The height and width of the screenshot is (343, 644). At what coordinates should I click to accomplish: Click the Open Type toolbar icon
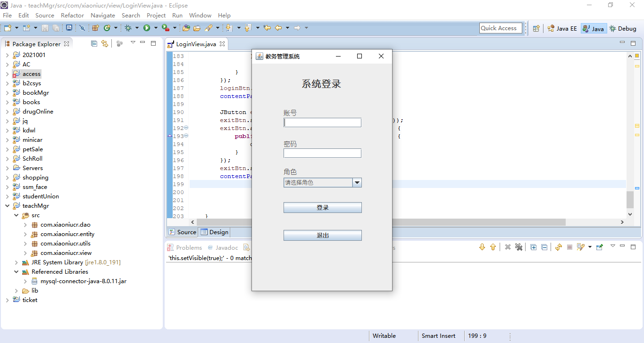pyautogui.click(x=186, y=28)
